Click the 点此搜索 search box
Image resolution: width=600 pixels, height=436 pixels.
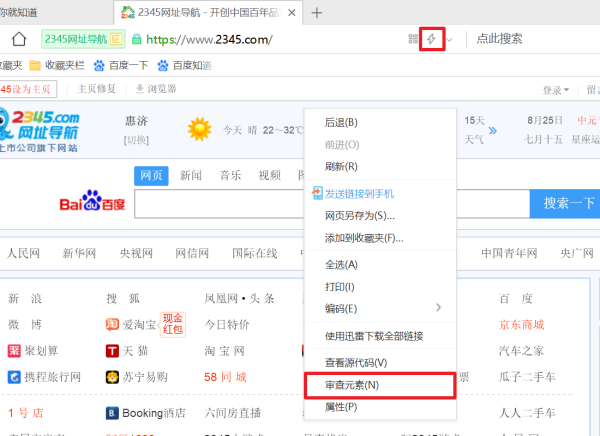tap(499, 39)
